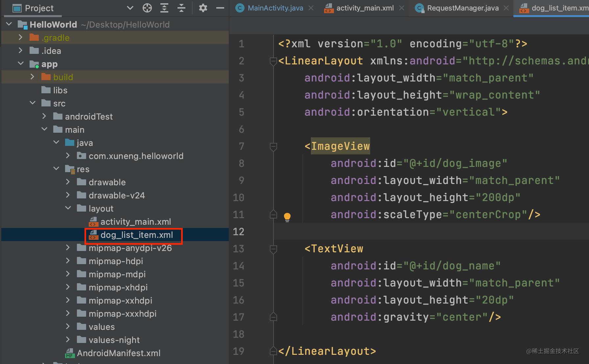Expand the drawable folder
This screenshot has width=589, height=364.
[x=68, y=182]
